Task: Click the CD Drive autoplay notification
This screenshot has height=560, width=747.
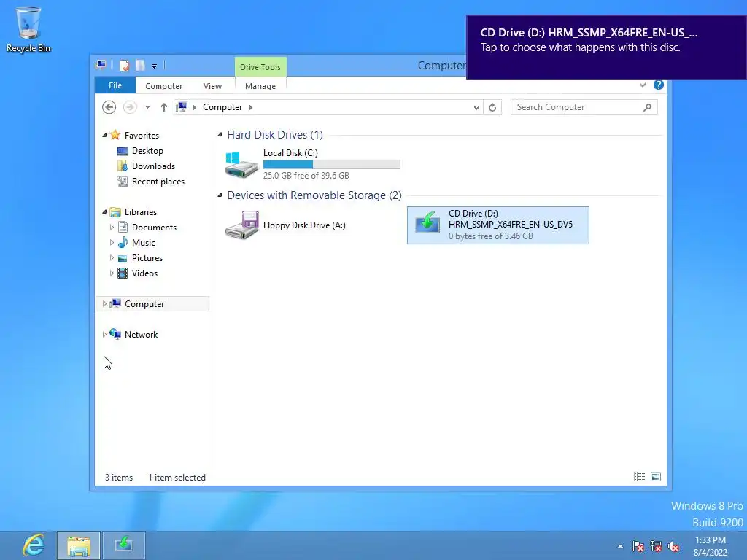Action: point(606,47)
